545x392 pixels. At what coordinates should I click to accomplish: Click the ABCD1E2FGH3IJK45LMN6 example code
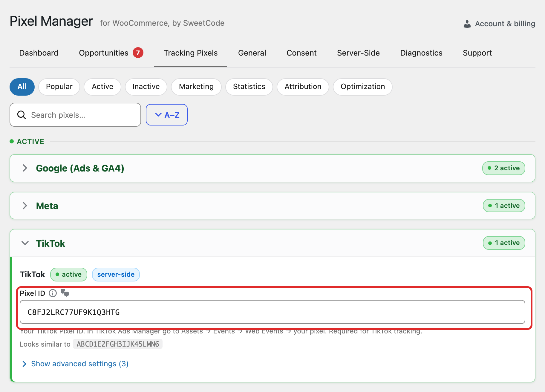(x=118, y=344)
